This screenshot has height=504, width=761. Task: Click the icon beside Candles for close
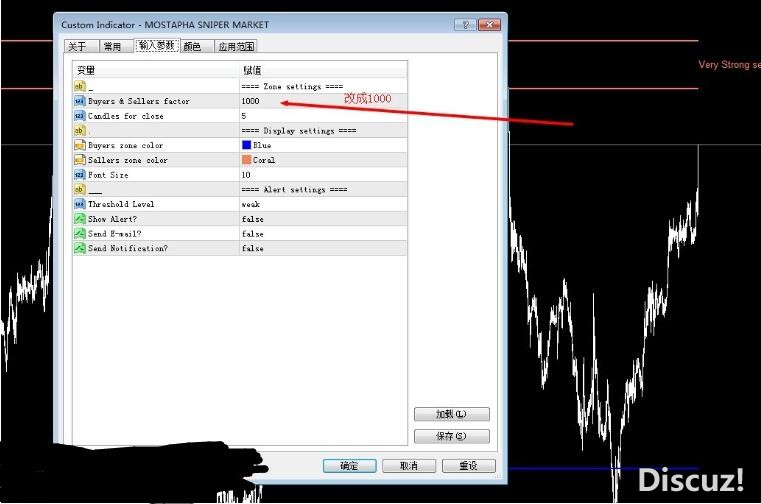click(x=80, y=116)
